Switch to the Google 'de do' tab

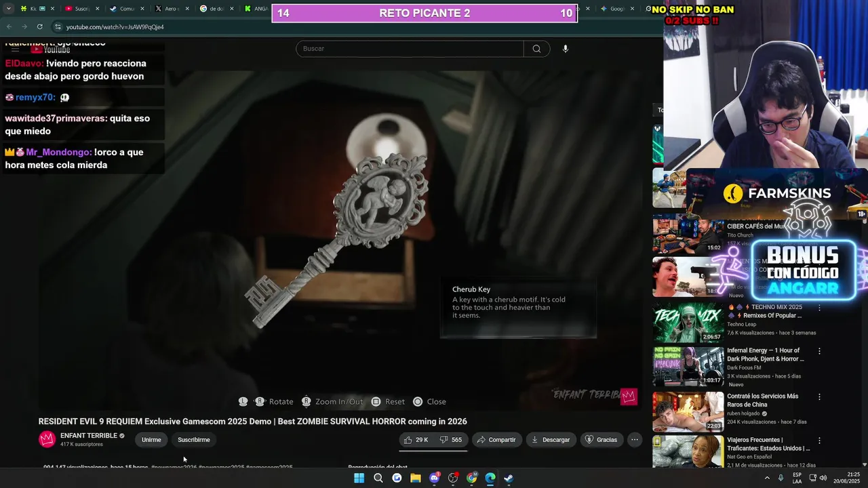click(217, 9)
